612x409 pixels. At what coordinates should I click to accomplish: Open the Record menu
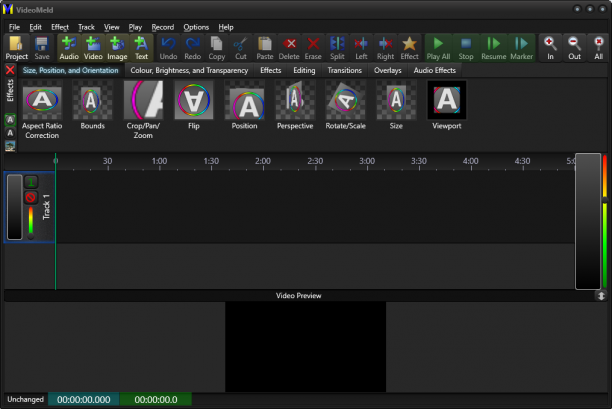point(163,27)
